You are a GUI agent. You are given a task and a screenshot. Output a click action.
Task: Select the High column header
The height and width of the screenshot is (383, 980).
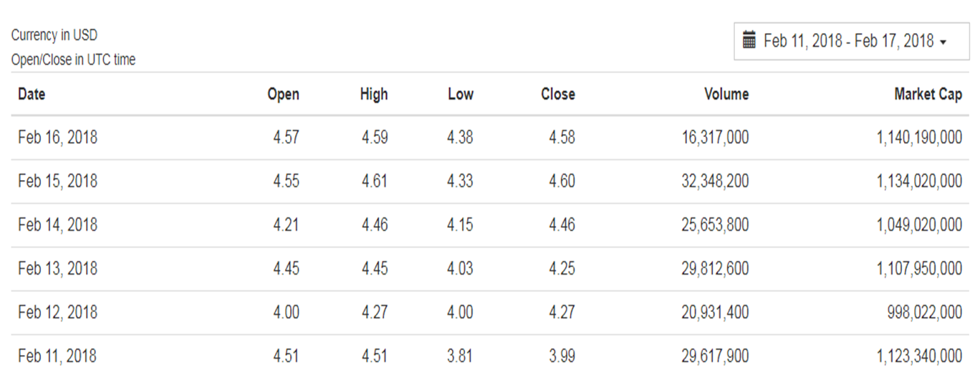point(374,94)
